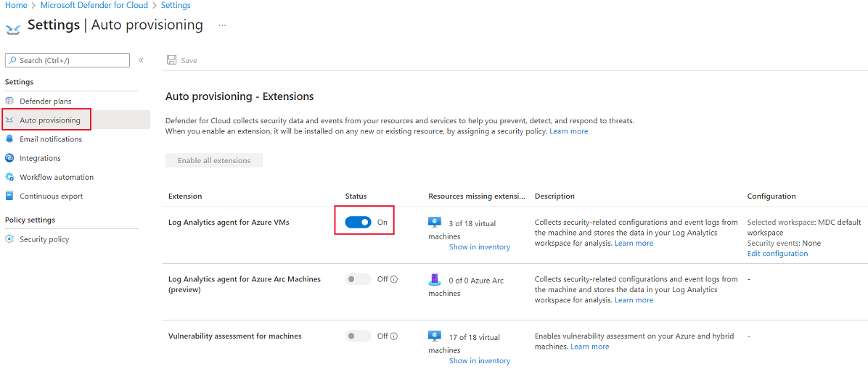Viewport: 868px width, 377px height.
Task: Click the Settings breadcrumb link
Action: (x=176, y=5)
